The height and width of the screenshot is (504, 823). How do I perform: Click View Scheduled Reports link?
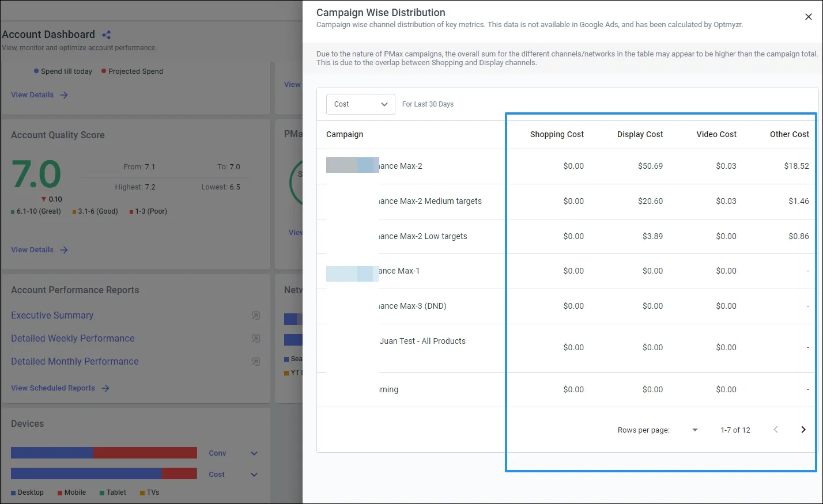point(53,388)
